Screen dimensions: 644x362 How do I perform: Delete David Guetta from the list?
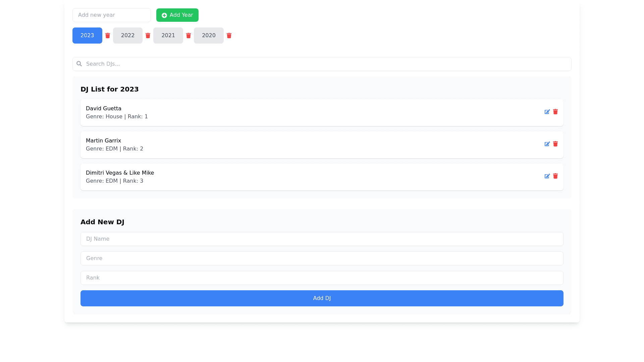555,112
